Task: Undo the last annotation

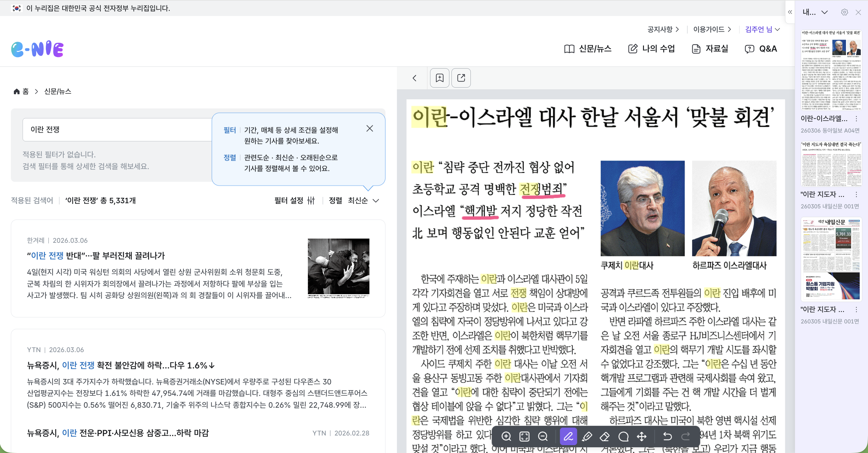Action: pos(667,436)
